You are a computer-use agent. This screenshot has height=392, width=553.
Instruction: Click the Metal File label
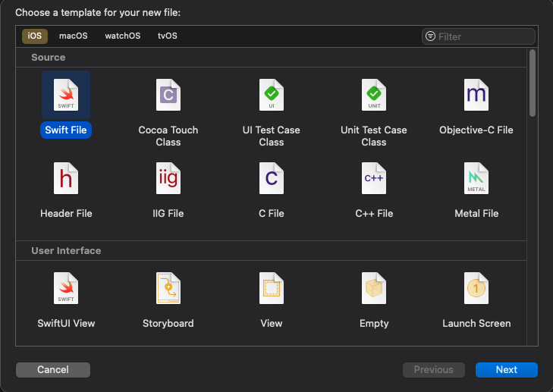[x=476, y=213]
